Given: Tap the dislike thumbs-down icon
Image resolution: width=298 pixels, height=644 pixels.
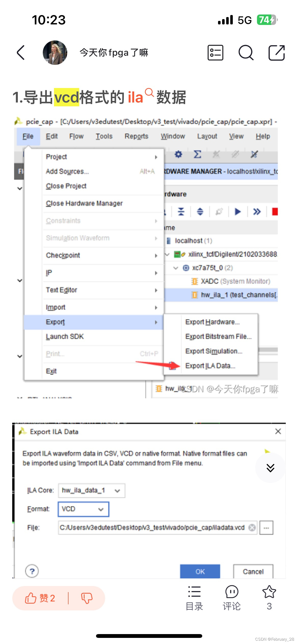Looking at the screenshot, I should coord(87,598).
